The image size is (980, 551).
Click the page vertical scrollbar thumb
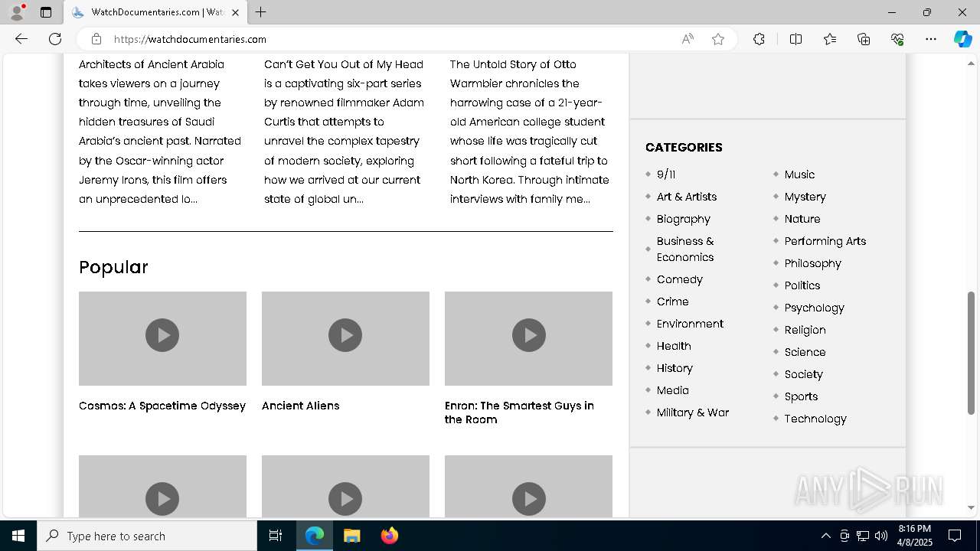(971, 353)
